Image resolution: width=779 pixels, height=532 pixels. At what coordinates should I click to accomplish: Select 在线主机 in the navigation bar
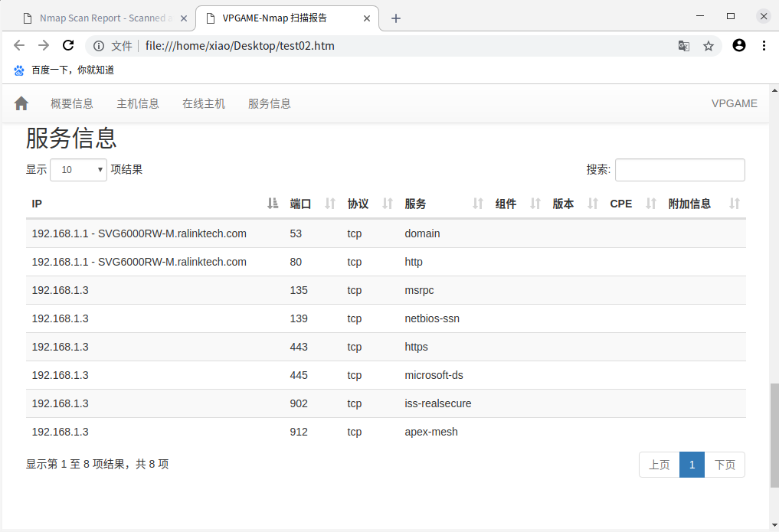[x=203, y=103]
